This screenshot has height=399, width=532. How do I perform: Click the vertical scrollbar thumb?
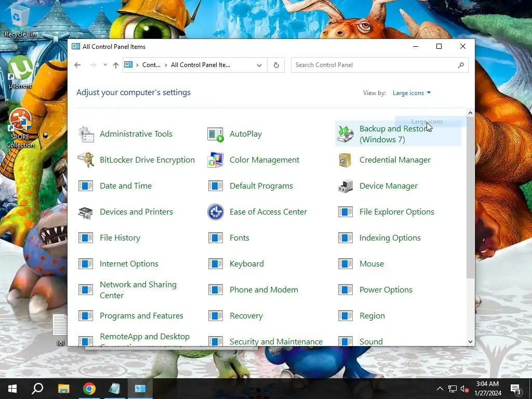(x=470, y=197)
